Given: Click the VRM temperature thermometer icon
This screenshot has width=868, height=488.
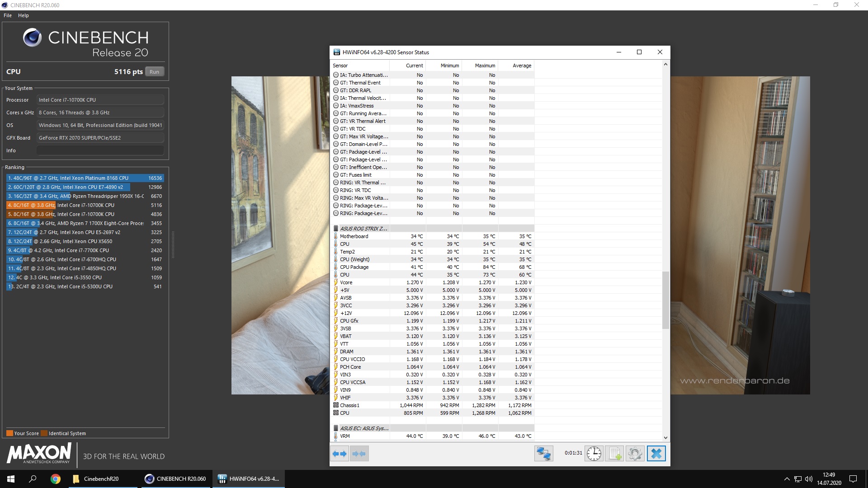Looking at the screenshot, I should pos(335,436).
